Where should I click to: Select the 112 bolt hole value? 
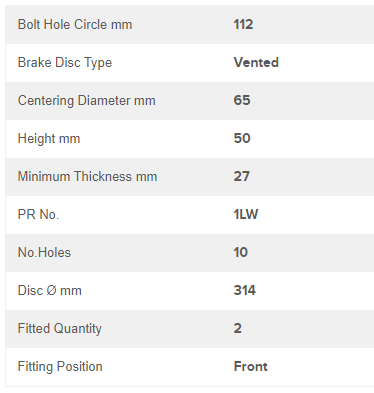click(243, 24)
